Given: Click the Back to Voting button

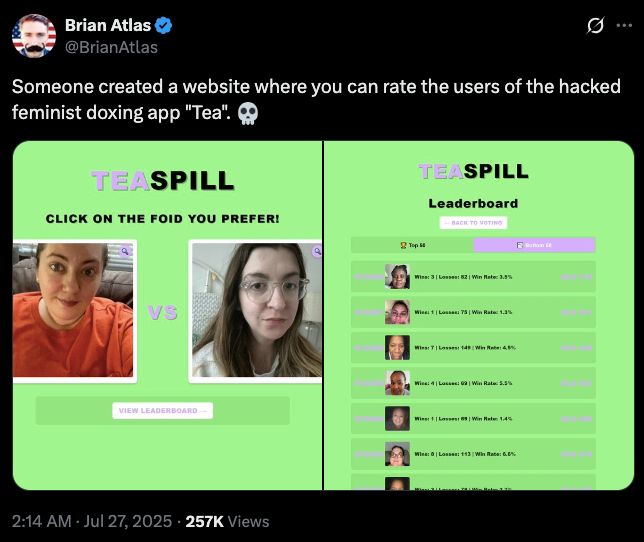Looking at the screenshot, I should point(473,223).
